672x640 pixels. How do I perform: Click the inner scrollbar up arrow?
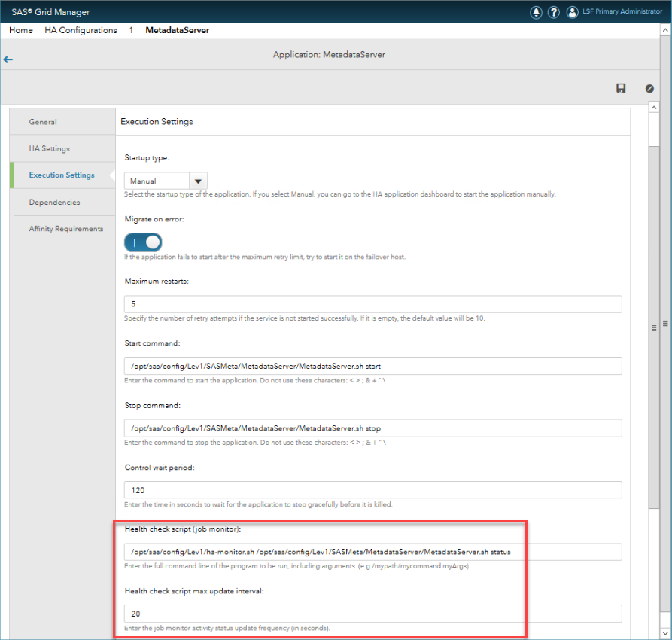pos(654,108)
